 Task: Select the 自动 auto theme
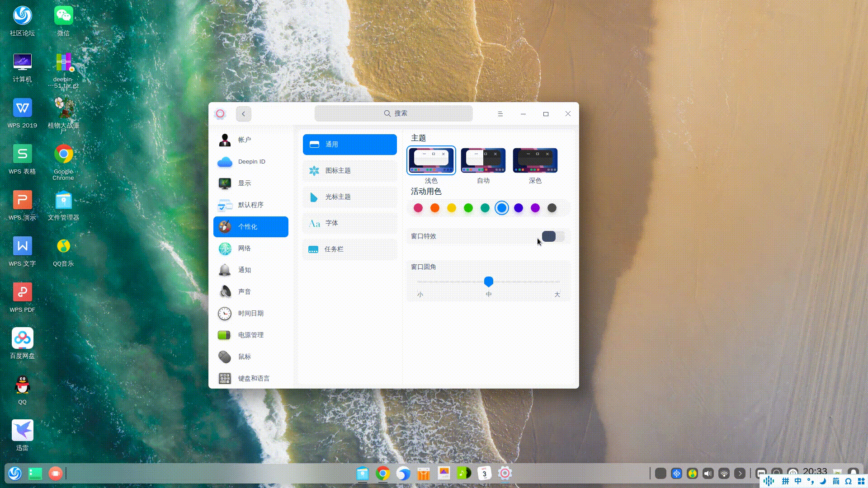(x=483, y=160)
